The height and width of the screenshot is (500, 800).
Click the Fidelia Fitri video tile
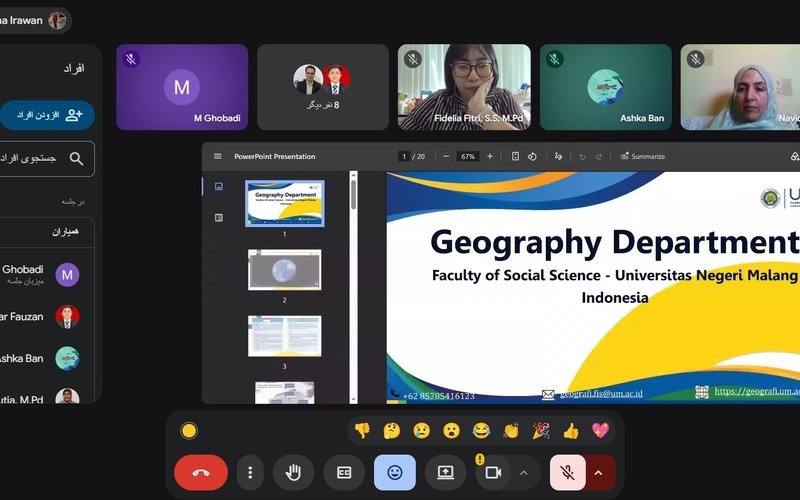pyautogui.click(x=464, y=87)
